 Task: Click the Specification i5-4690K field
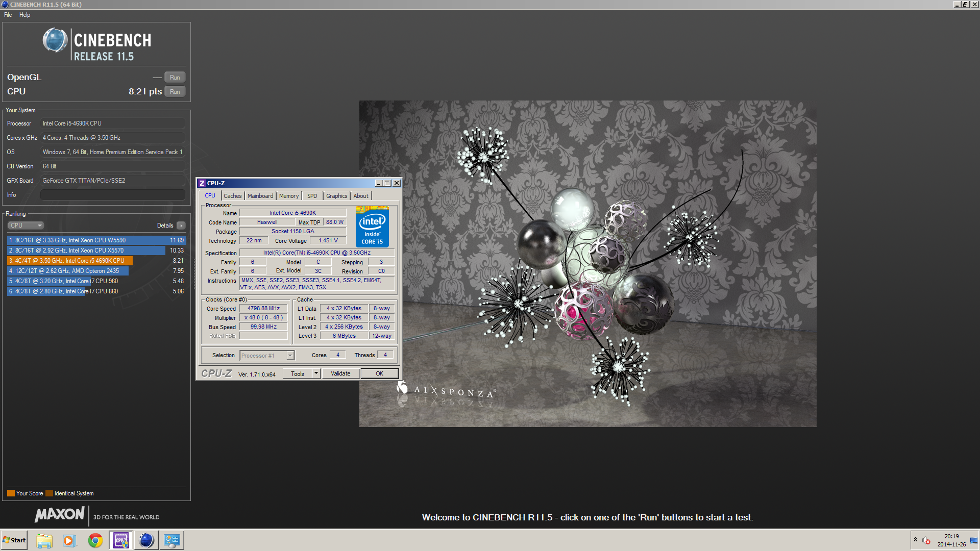click(x=317, y=253)
